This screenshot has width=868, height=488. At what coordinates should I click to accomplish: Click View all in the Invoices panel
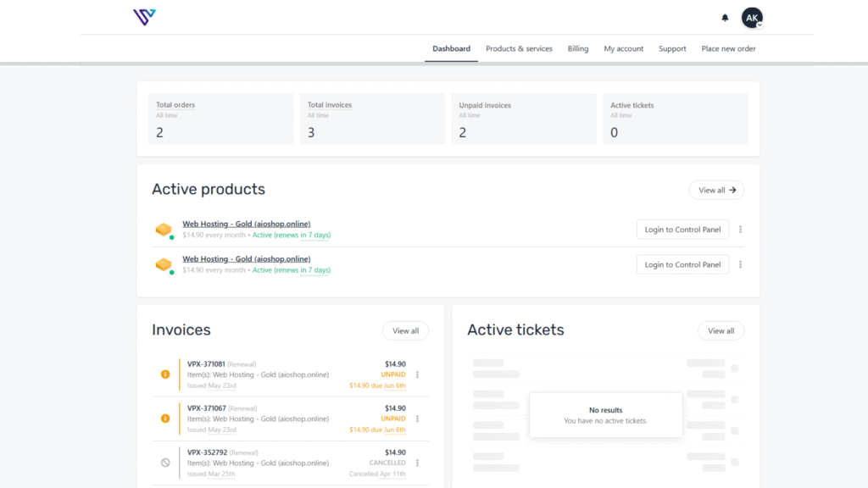(x=405, y=330)
